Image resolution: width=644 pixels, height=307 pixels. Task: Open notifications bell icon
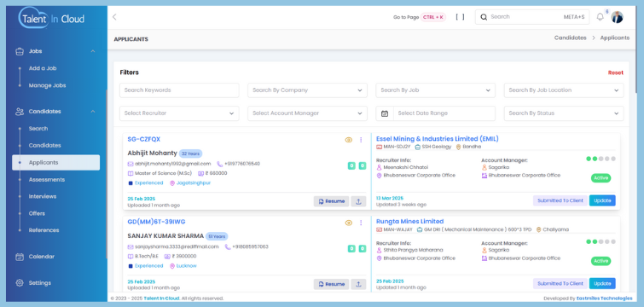click(x=600, y=17)
